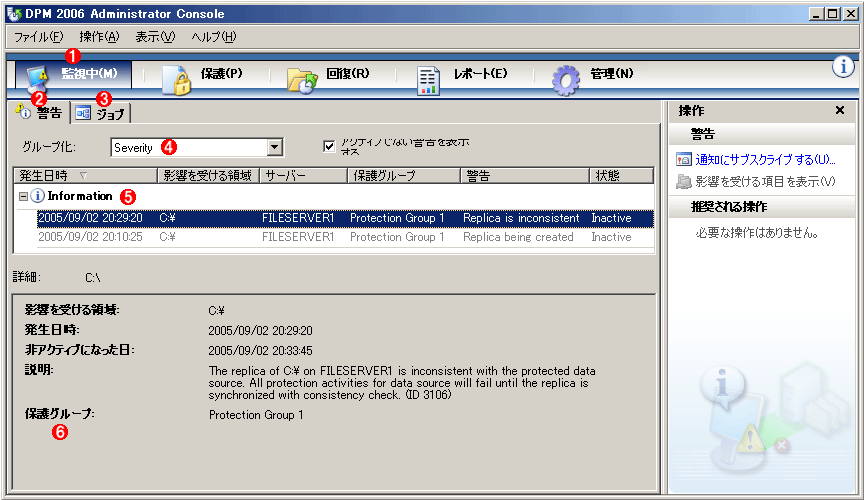Close the 操作 actions pane
This screenshot has height=500, width=864.
(840, 110)
